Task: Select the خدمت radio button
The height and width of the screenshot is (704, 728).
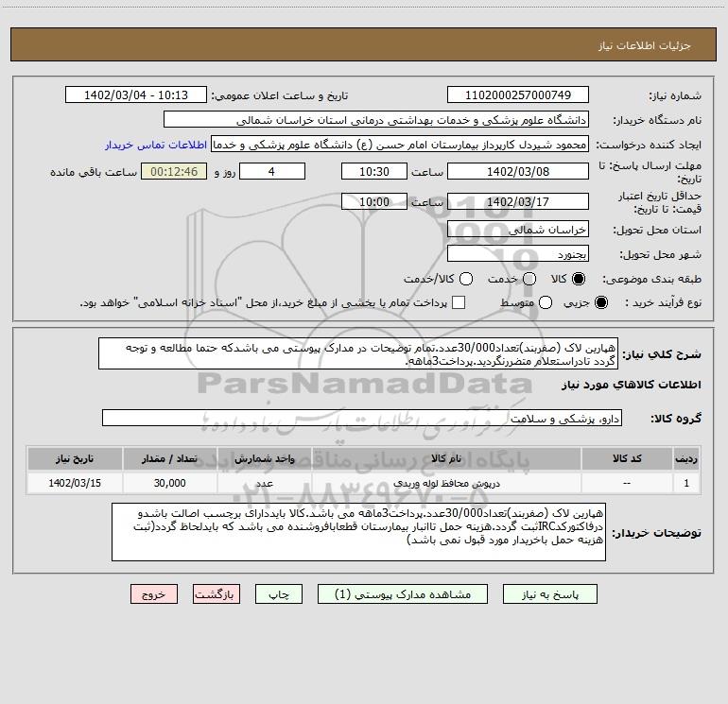Action: 529,279
